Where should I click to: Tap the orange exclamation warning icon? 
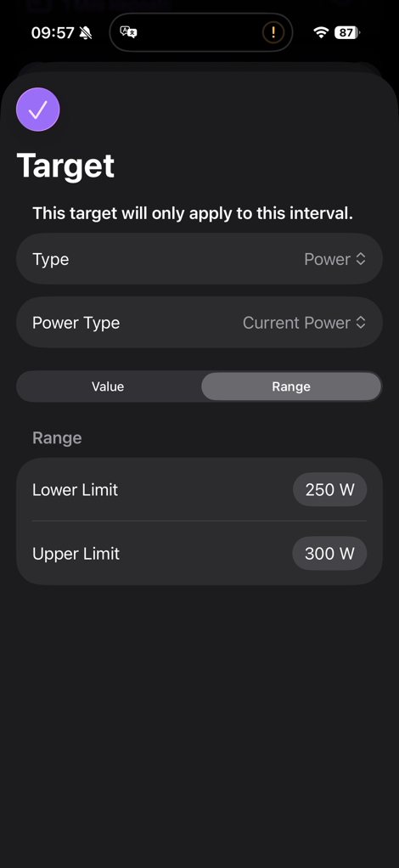(273, 32)
